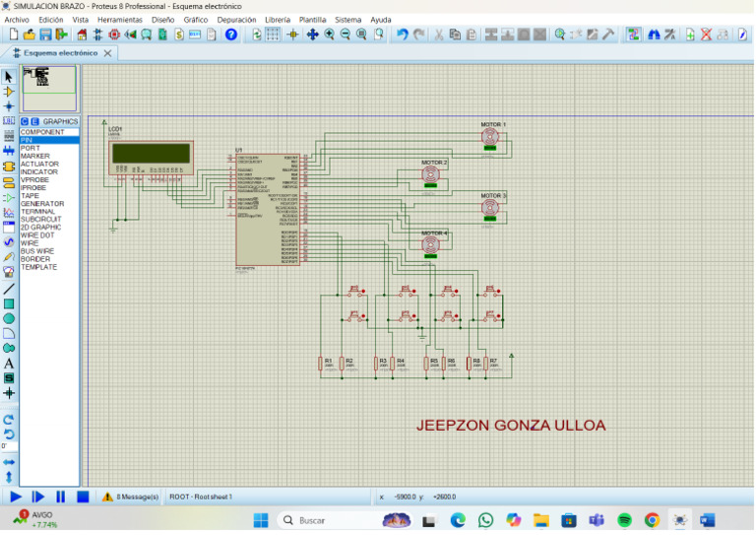Open the PCB Layout chip icon
Image resolution: width=756 pixels, height=535 pixels.
tap(114, 34)
